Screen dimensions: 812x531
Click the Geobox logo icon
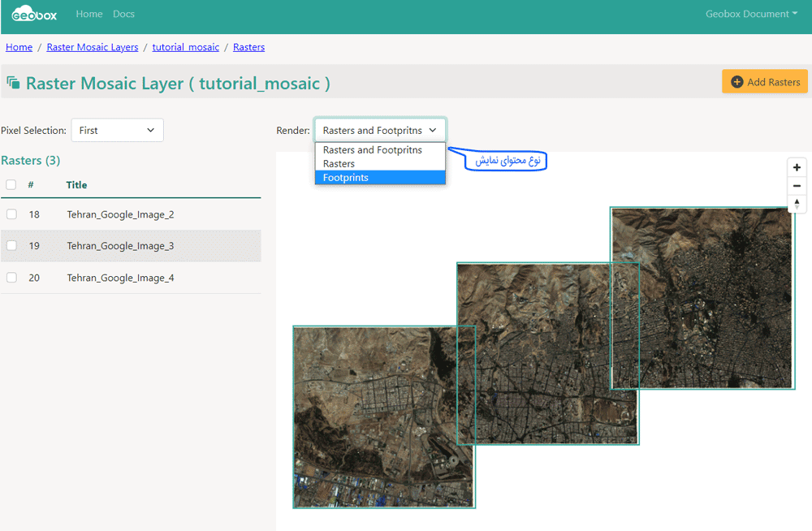(34, 14)
